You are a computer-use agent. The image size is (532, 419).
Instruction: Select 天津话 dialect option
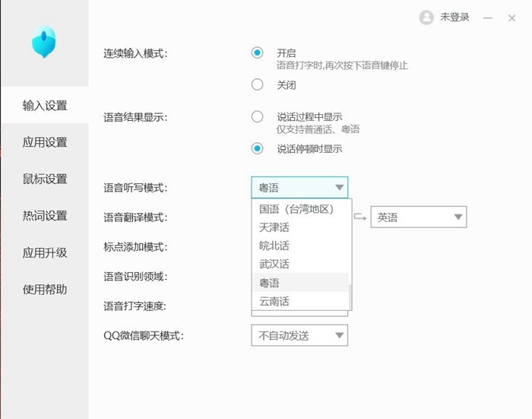click(x=300, y=227)
